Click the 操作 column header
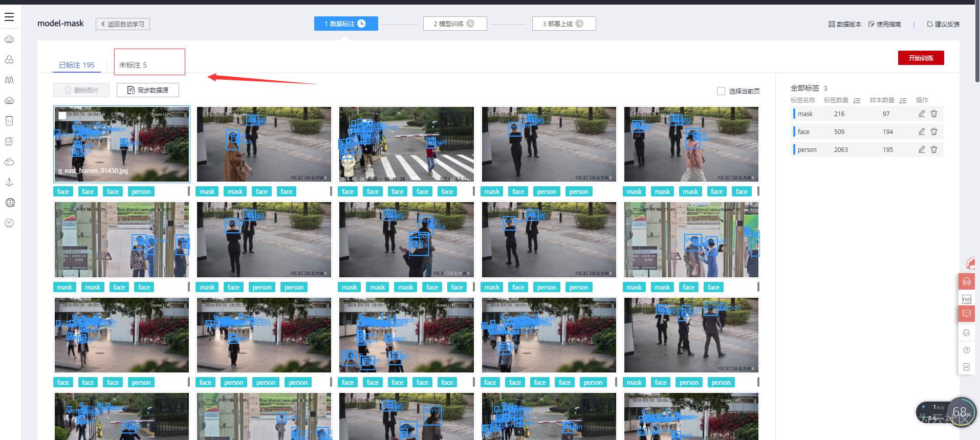 pos(922,100)
